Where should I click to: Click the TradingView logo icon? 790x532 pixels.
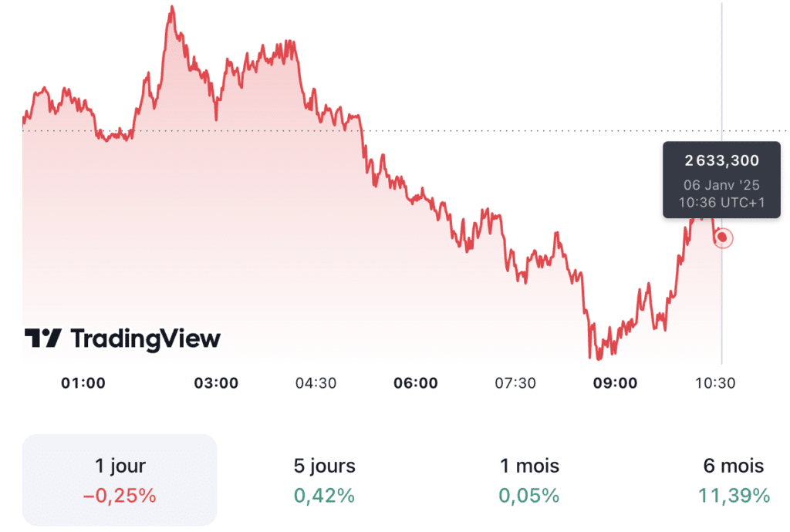click(42, 338)
